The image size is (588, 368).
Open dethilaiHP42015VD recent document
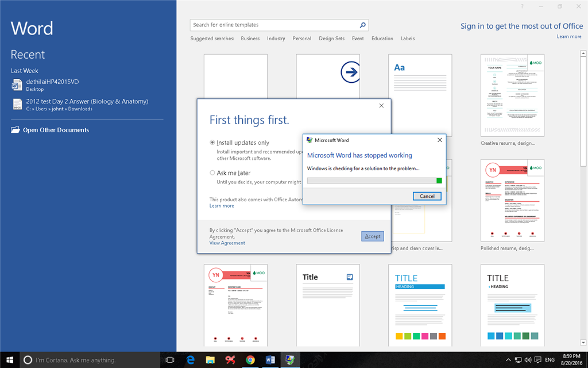pyautogui.click(x=52, y=85)
